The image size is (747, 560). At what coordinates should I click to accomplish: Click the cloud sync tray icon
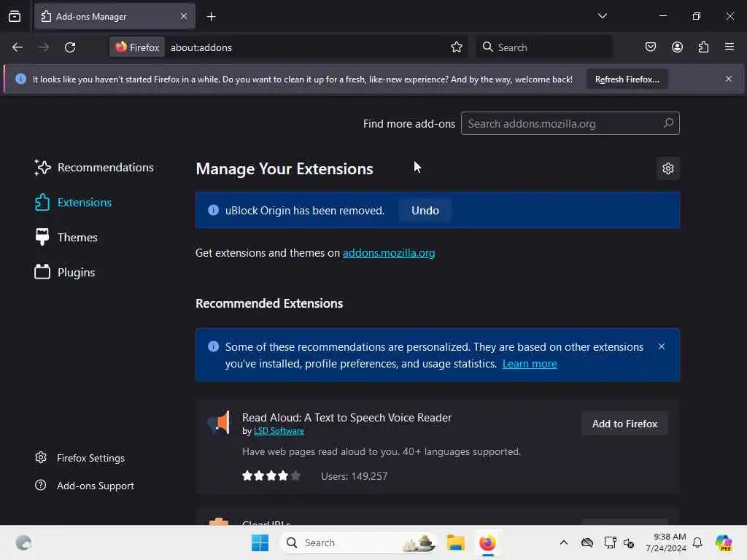[x=587, y=542]
